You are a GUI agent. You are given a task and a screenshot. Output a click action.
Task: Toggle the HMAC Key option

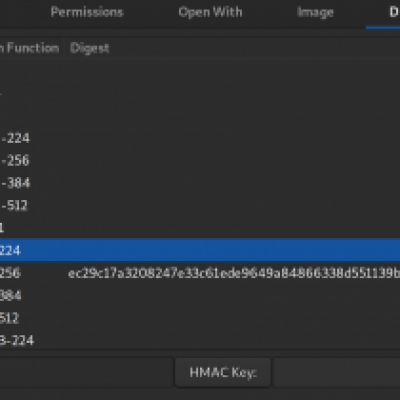(x=223, y=372)
